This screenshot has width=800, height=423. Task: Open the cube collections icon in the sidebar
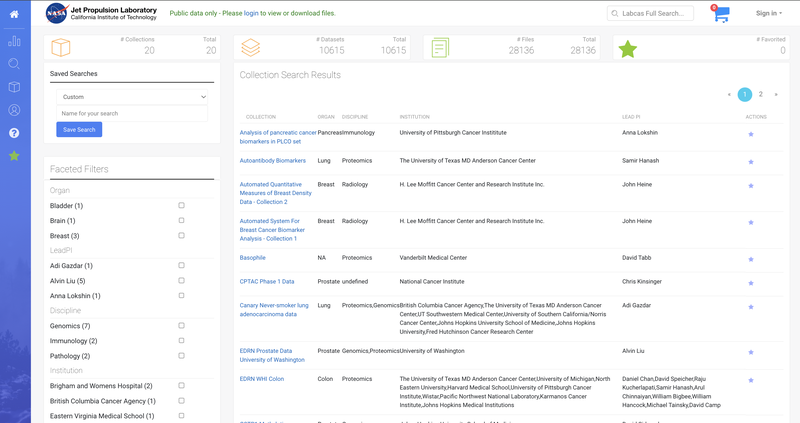coord(14,87)
